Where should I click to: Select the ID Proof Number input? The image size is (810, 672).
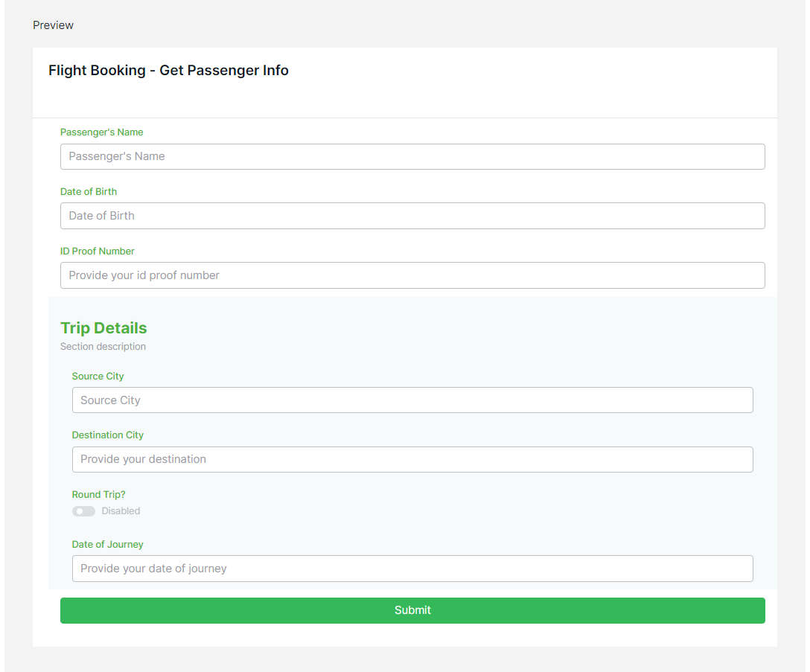[412, 275]
